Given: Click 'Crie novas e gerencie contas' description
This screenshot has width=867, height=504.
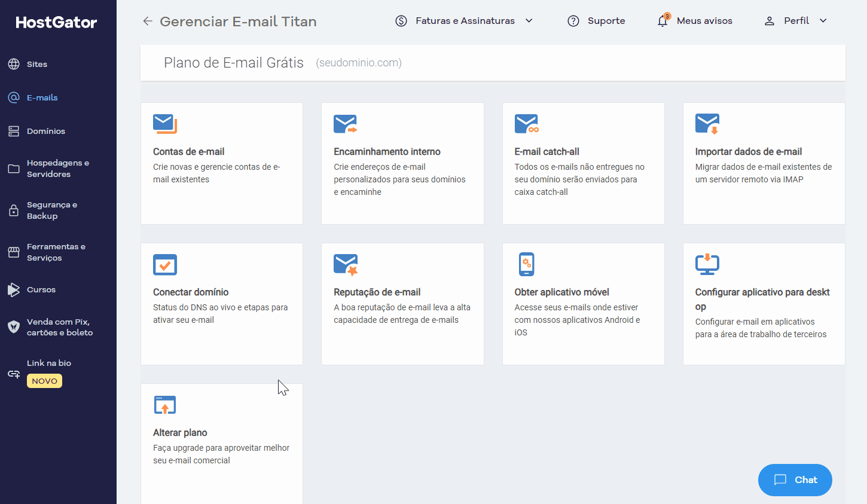Looking at the screenshot, I should click(216, 173).
